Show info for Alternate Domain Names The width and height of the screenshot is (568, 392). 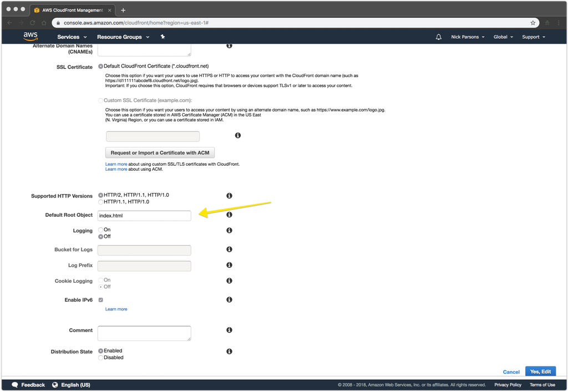[x=229, y=45]
